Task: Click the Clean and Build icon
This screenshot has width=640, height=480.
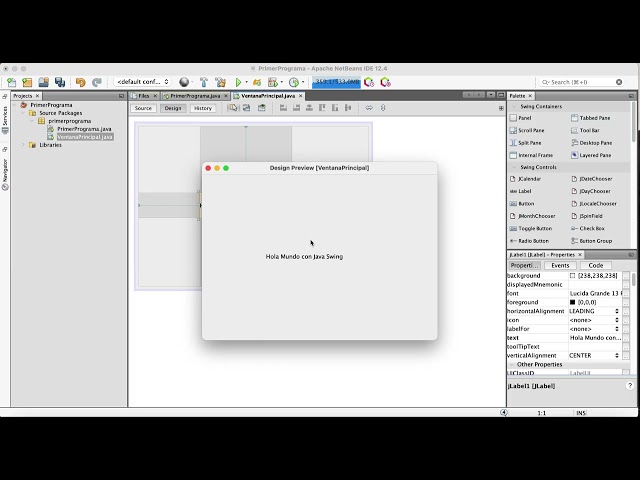Action: tap(221, 82)
